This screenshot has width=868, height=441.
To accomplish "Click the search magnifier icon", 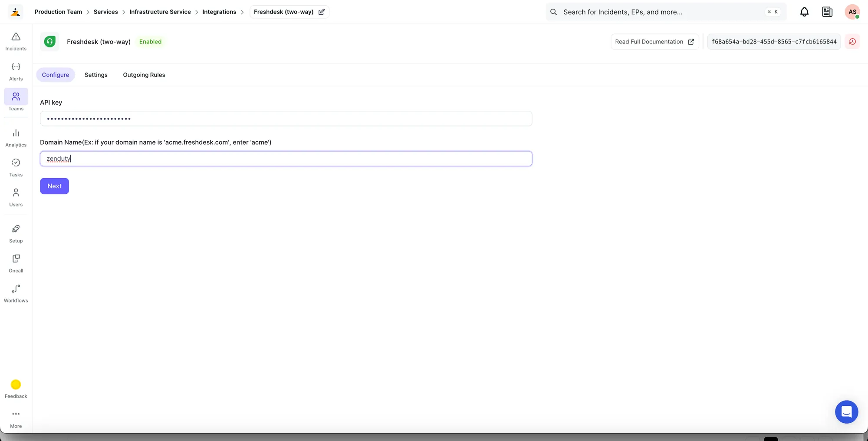I will [x=553, y=12].
